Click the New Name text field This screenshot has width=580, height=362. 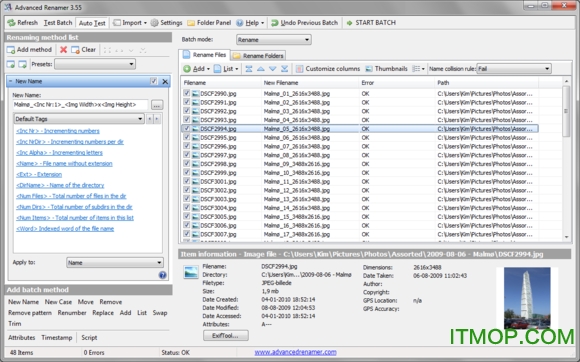pyautogui.click(x=81, y=105)
